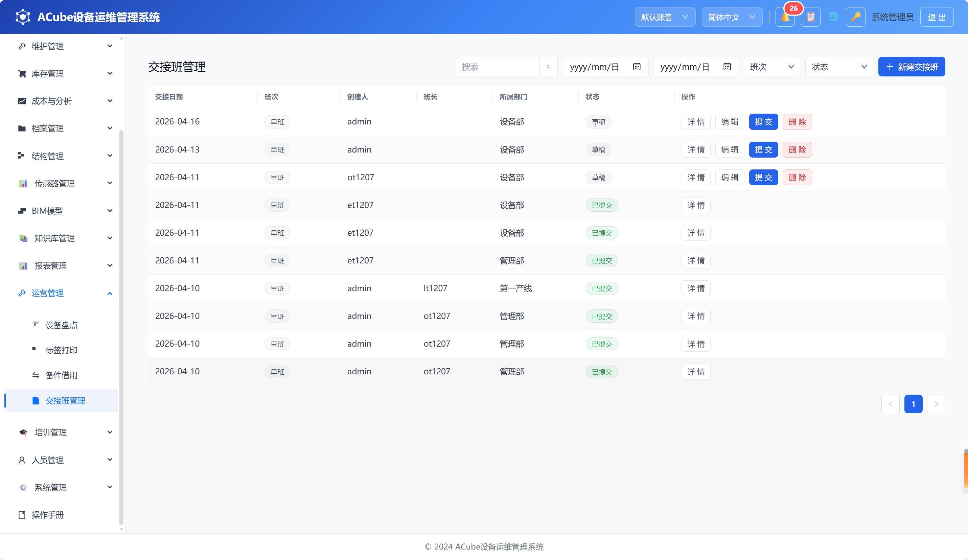This screenshot has height=560, width=968.
Task: Expand the 维护管理 menu chevron
Action: [x=110, y=46]
